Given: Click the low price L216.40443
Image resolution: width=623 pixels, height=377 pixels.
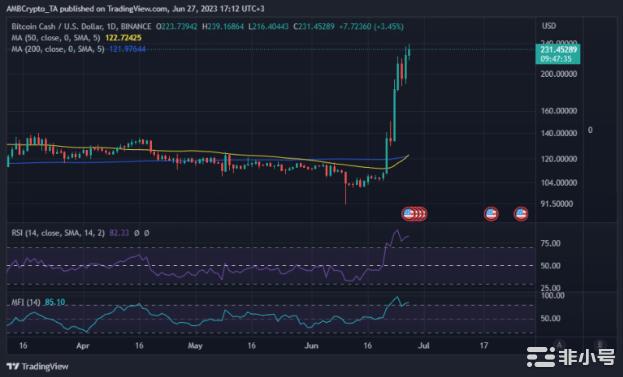Looking at the screenshot, I should pyautogui.click(x=268, y=27).
